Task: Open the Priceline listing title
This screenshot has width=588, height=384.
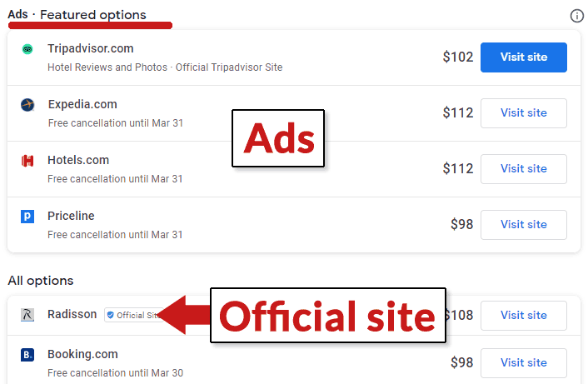Action: click(71, 216)
